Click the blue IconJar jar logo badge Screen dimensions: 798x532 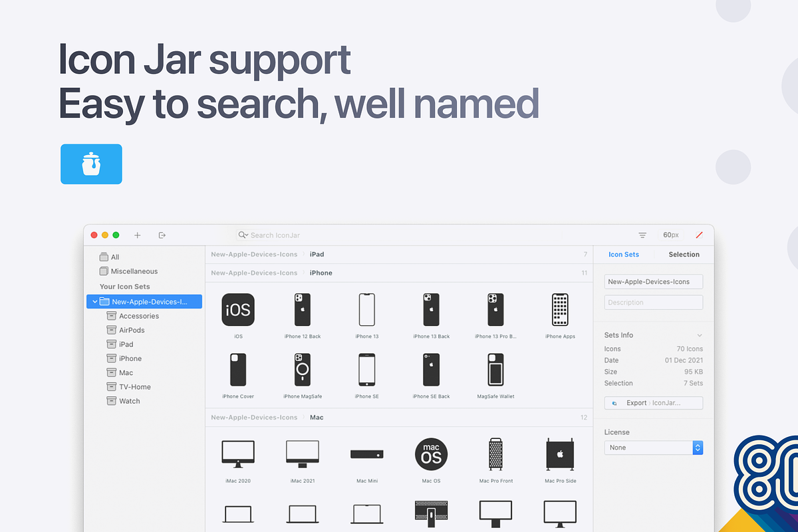click(x=91, y=164)
